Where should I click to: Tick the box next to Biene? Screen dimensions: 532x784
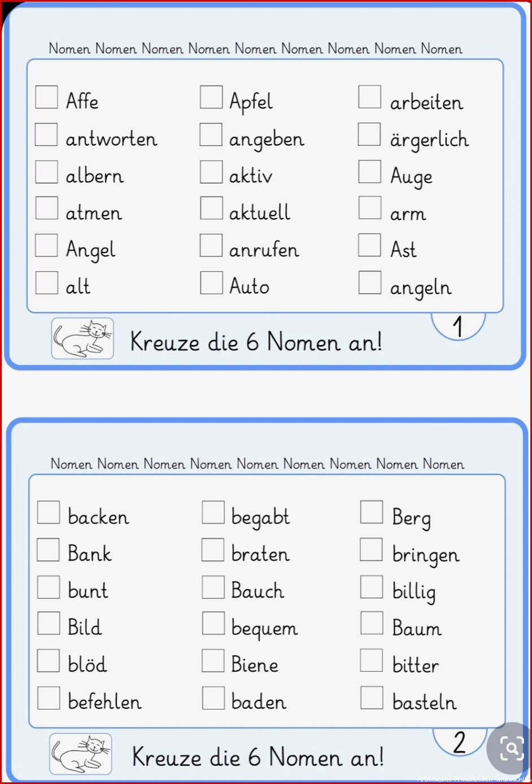[213, 660]
